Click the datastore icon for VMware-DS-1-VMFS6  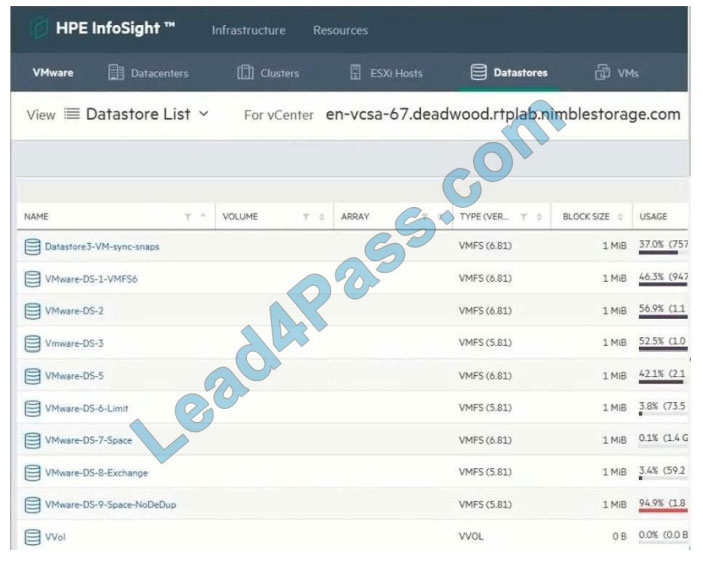32,279
